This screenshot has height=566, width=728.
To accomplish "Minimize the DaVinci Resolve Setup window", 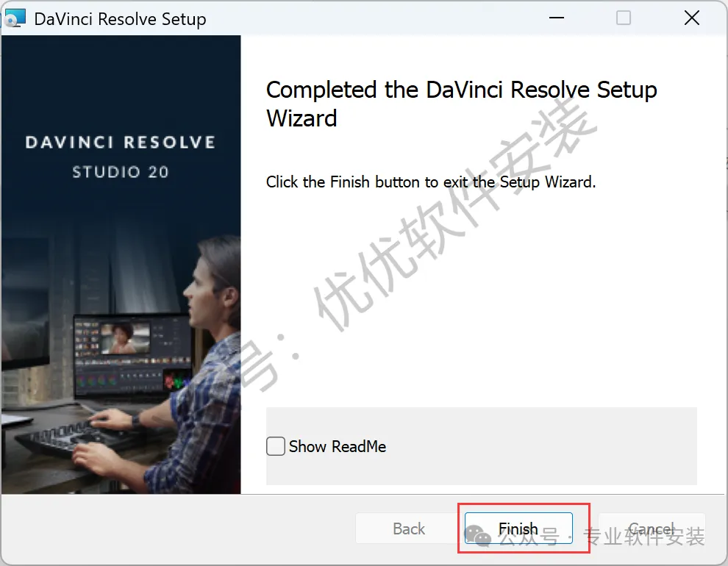I will [x=556, y=18].
